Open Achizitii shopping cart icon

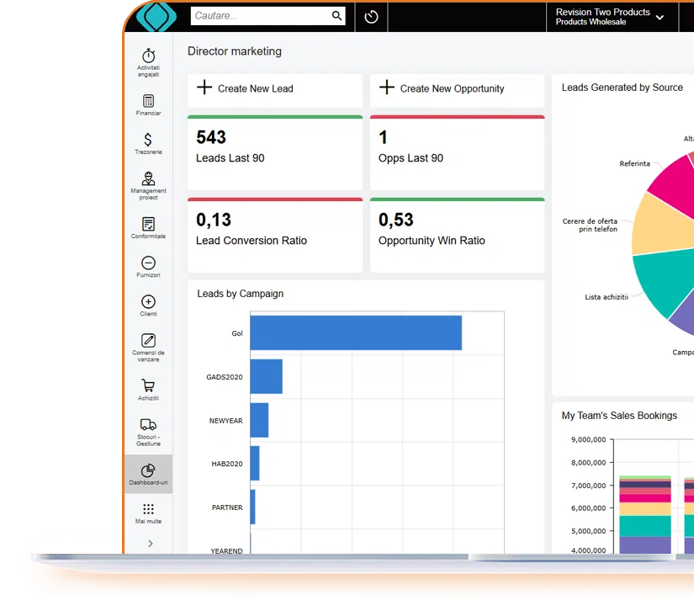click(148, 389)
